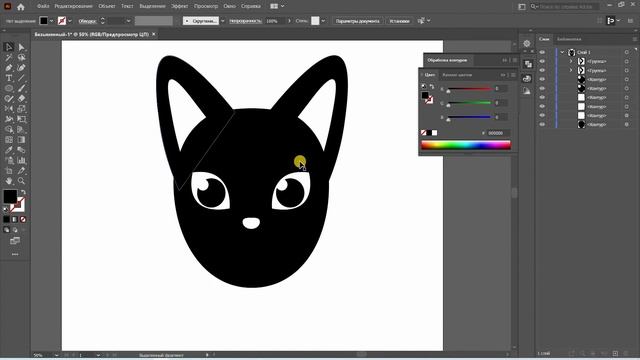
Task: Click the Параметры документа button
Action: [x=358, y=21]
